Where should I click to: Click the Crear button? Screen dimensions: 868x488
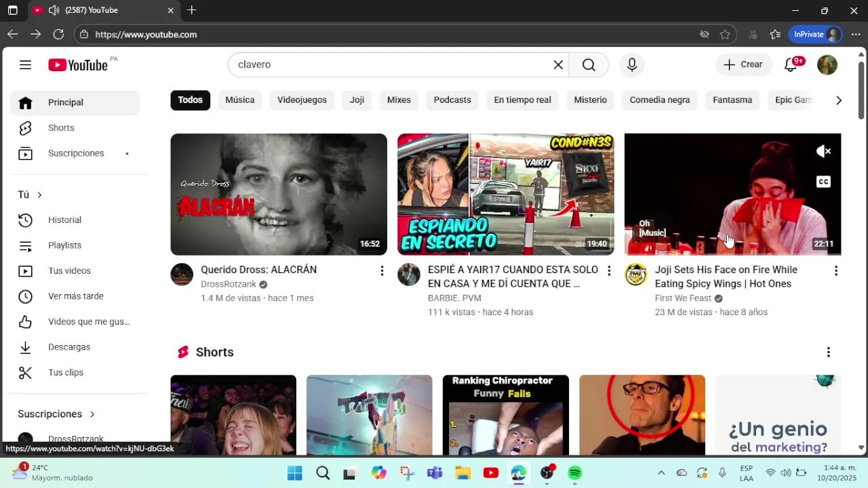[x=743, y=64]
